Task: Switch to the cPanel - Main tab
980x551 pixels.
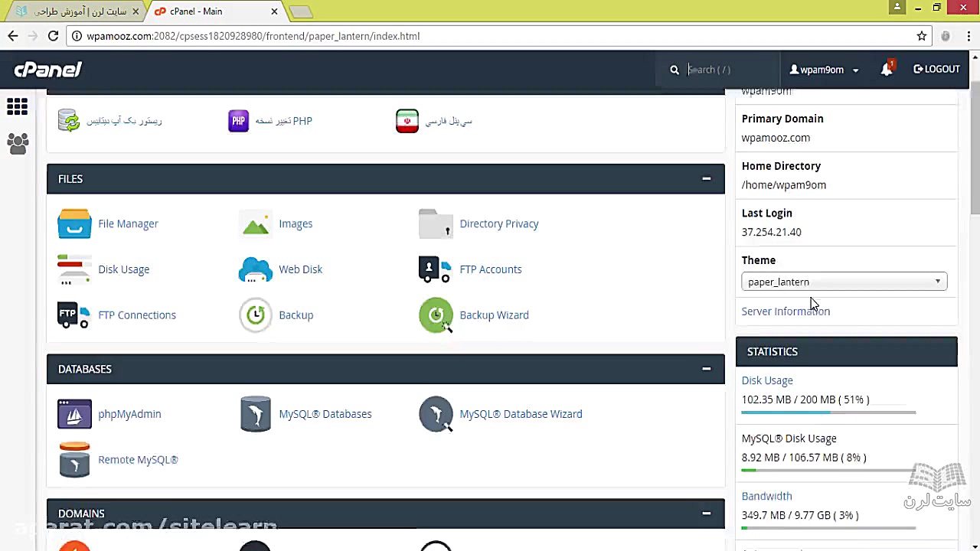Action: (x=215, y=11)
